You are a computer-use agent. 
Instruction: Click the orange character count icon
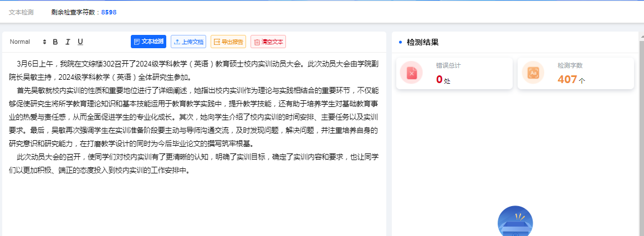point(533,73)
